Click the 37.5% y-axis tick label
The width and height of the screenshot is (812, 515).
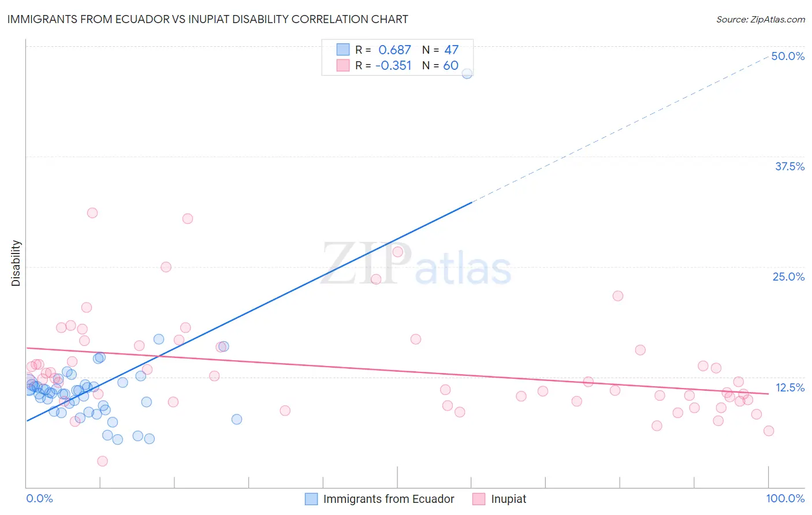coord(789,166)
